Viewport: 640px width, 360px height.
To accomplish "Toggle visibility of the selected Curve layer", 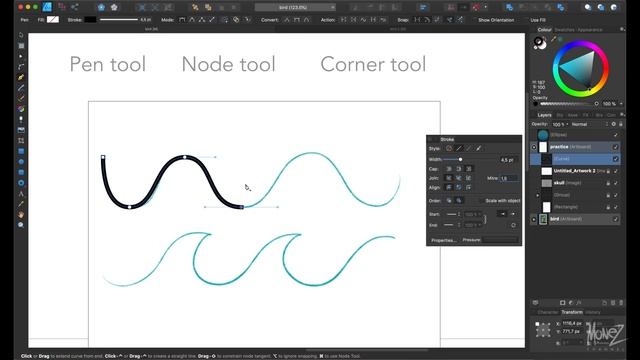I will tap(615, 159).
